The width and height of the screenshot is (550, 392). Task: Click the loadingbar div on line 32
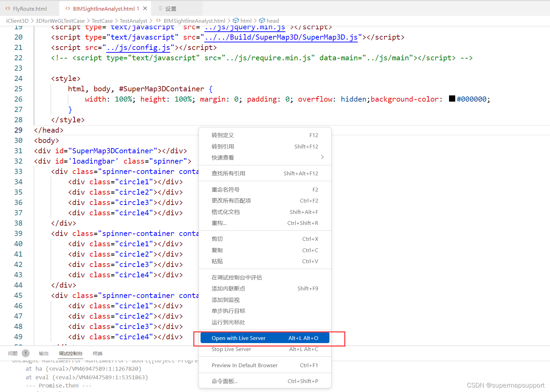point(112,161)
